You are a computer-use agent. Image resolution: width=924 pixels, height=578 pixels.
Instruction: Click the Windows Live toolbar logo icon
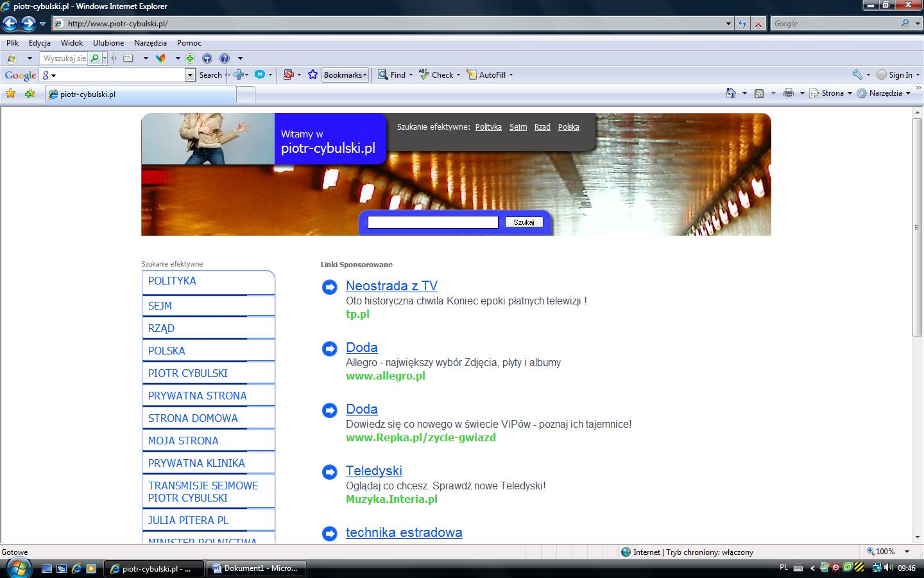point(11,58)
